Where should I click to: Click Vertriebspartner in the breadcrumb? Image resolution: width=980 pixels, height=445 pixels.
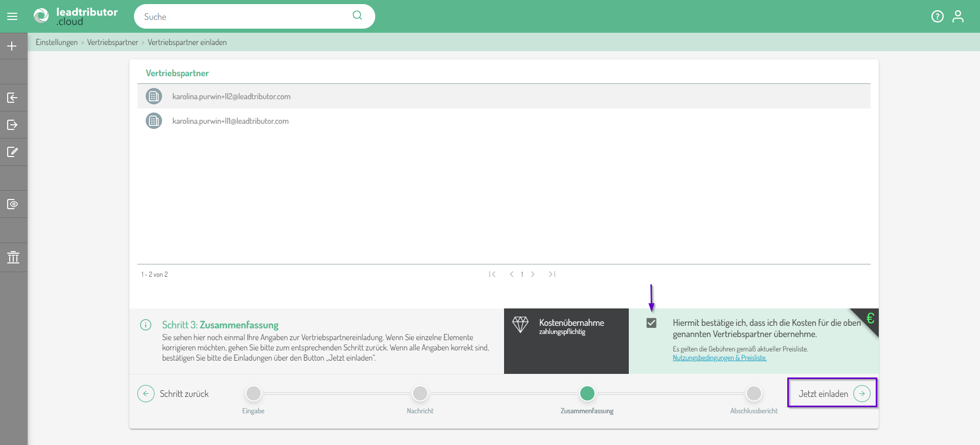pos(112,42)
